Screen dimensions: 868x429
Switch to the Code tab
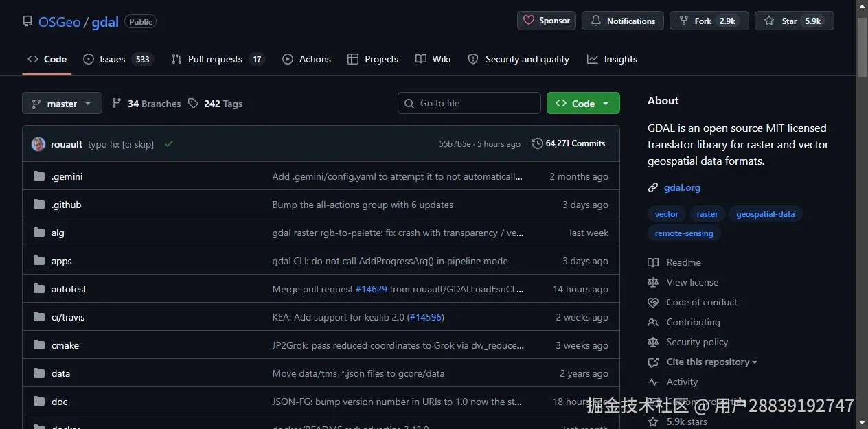47,59
